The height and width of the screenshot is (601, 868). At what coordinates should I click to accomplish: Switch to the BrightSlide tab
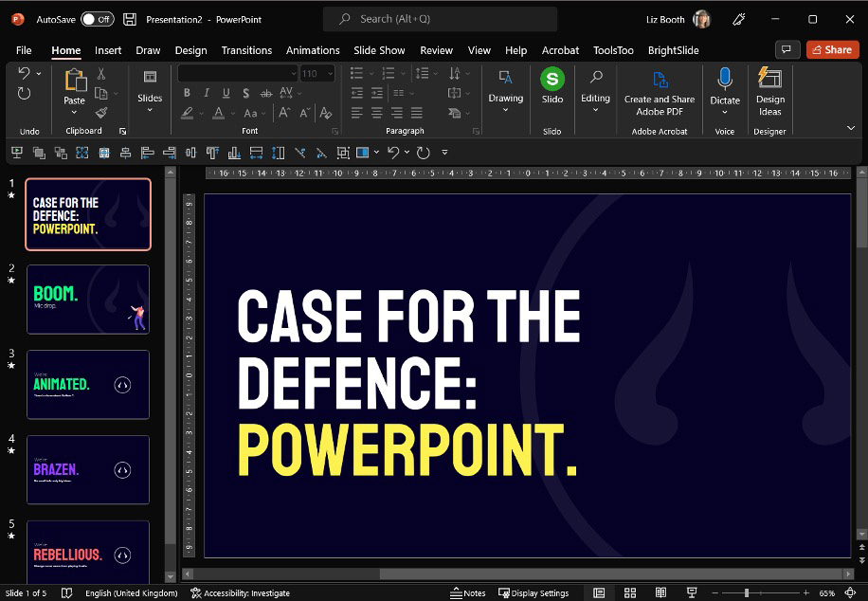point(673,50)
